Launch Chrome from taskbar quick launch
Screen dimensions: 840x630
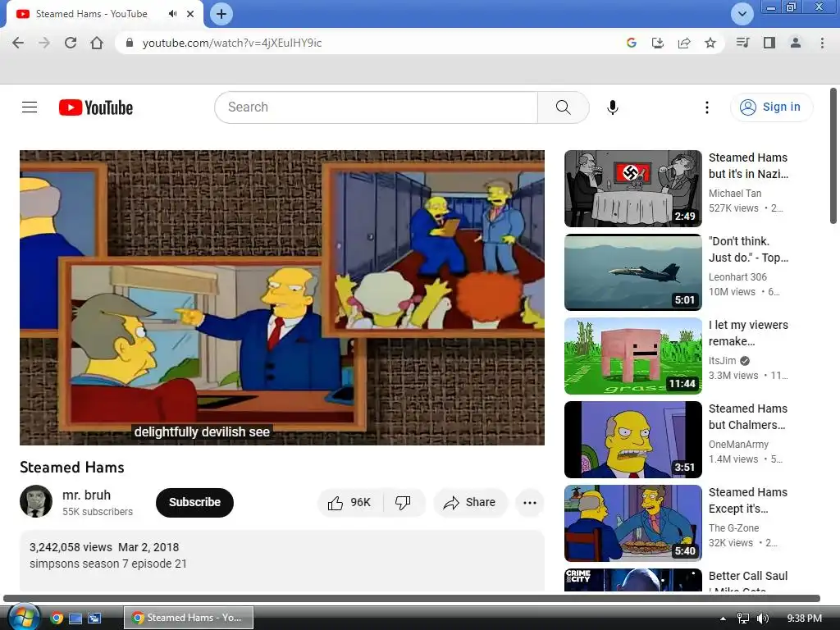tap(57, 618)
